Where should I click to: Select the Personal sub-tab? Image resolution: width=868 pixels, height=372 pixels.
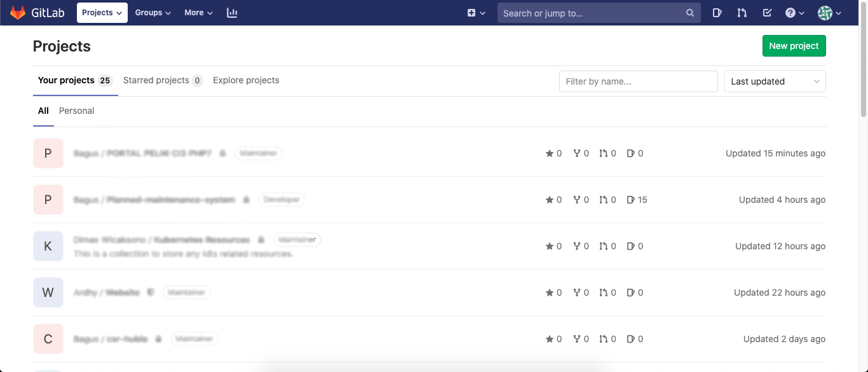click(76, 111)
